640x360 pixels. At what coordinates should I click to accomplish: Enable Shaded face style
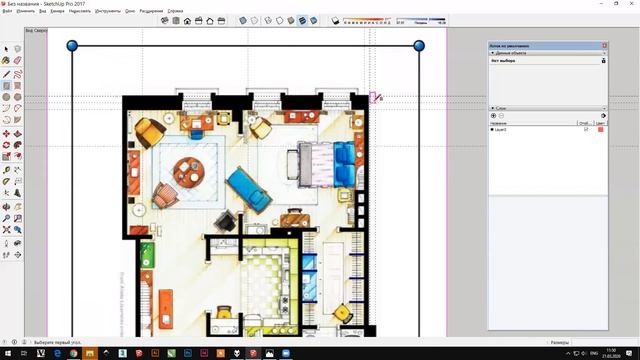[x=291, y=20]
